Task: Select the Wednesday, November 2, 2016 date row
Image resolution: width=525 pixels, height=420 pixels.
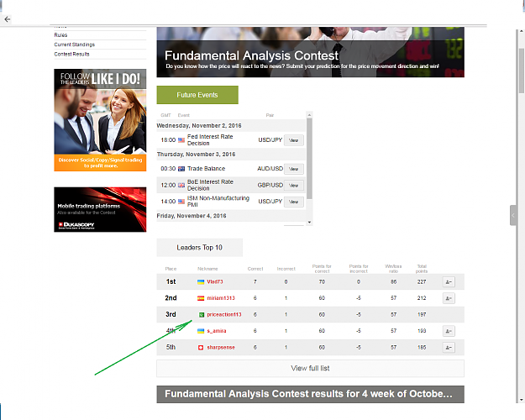Action: click(x=231, y=126)
